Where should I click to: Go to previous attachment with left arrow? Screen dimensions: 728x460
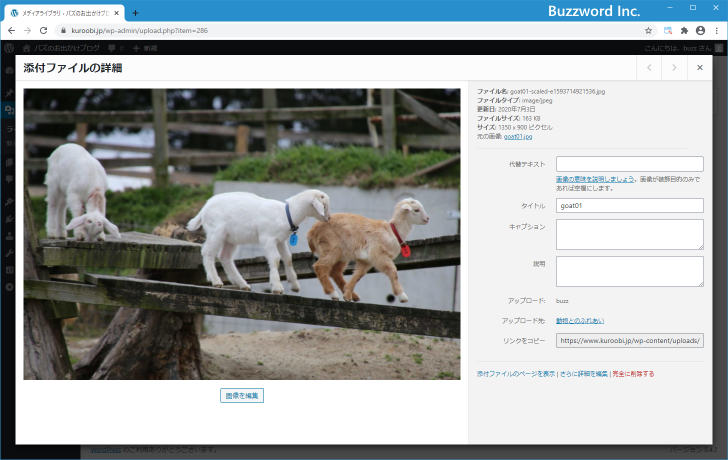[x=649, y=68]
